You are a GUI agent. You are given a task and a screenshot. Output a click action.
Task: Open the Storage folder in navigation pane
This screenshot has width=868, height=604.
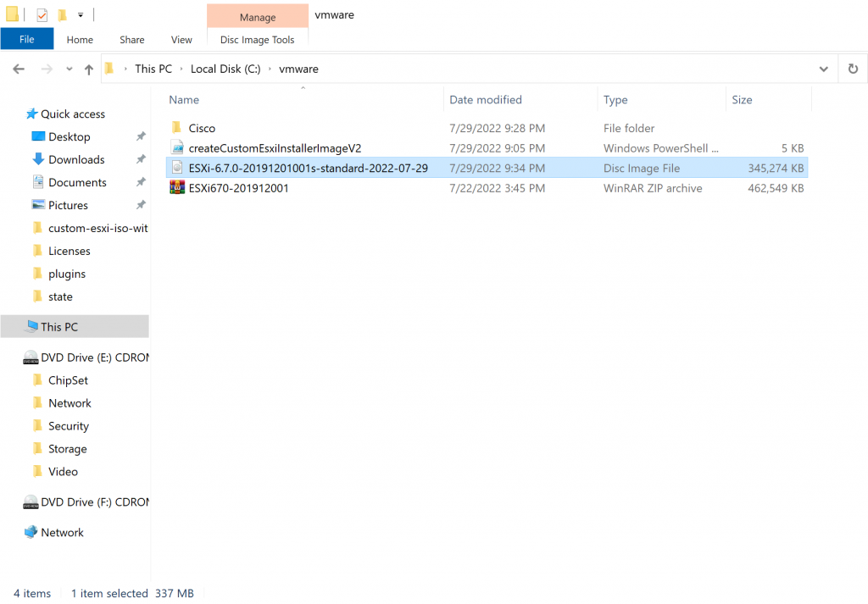(x=68, y=449)
